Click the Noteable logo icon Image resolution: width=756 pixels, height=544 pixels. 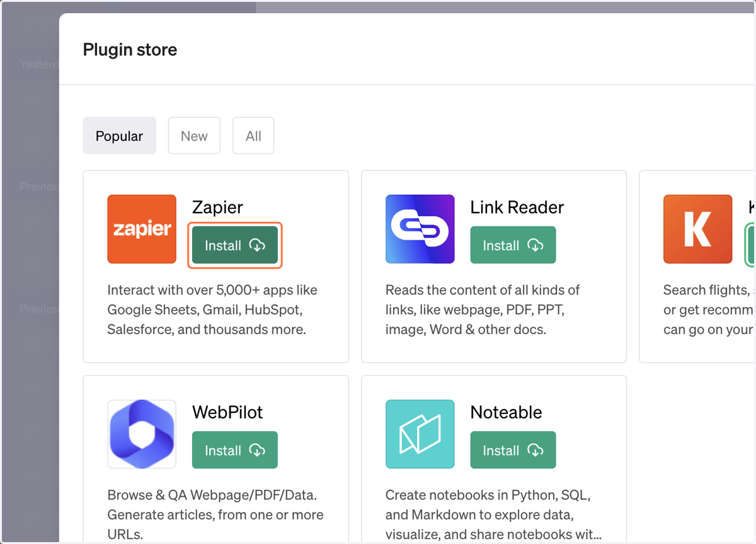[420, 434]
